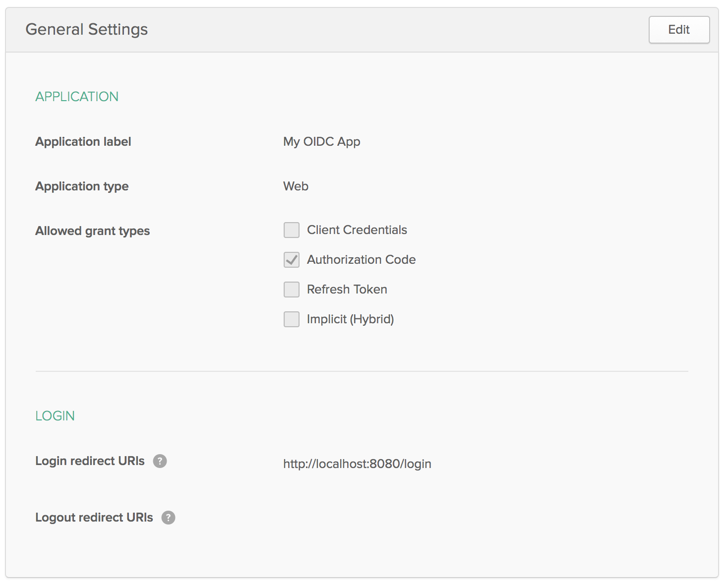Toggle the Implicit (Hybrid) checkbox
Image resolution: width=728 pixels, height=586 pixels.
pos(292,319)
